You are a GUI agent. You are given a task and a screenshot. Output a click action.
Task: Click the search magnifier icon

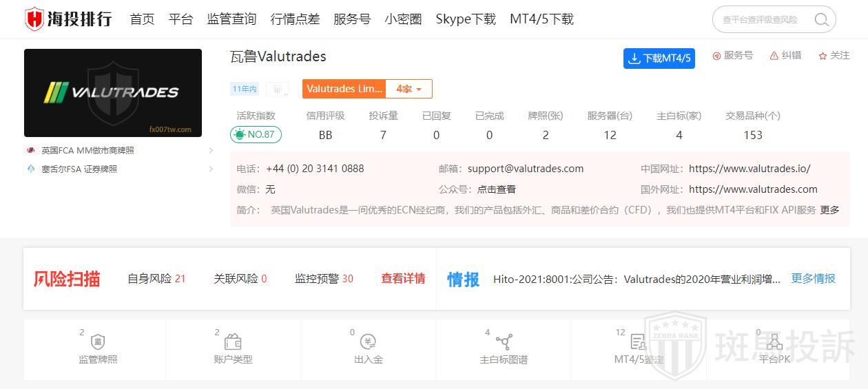coord(821,19)
